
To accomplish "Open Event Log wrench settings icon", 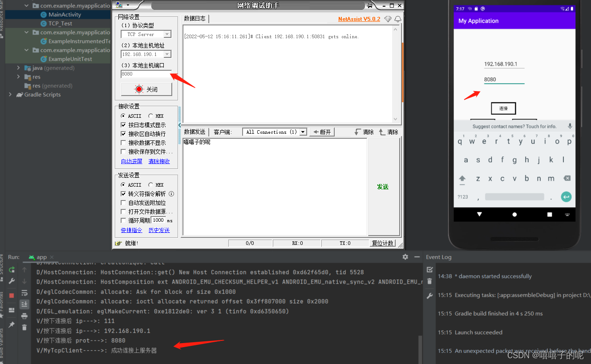I will [x=429, y=296].
